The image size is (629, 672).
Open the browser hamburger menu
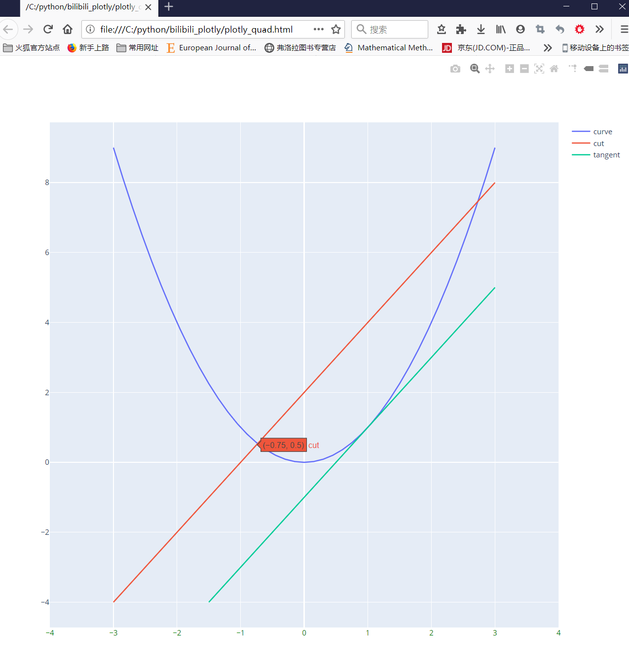pos(624,29)
